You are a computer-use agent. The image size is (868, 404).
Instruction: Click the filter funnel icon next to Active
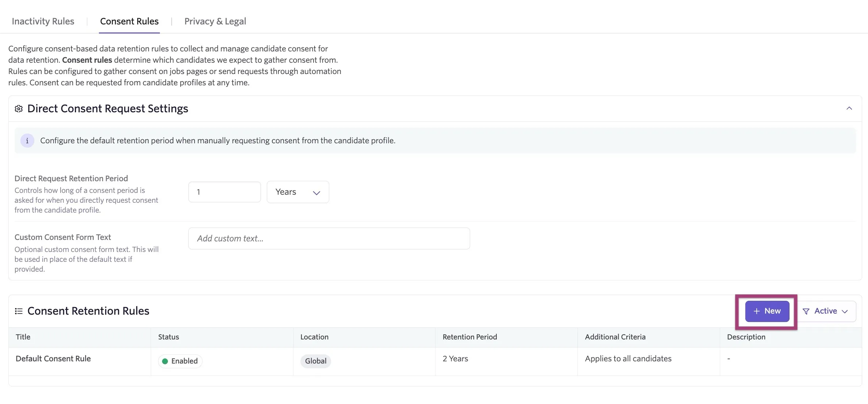click(806, 311)
